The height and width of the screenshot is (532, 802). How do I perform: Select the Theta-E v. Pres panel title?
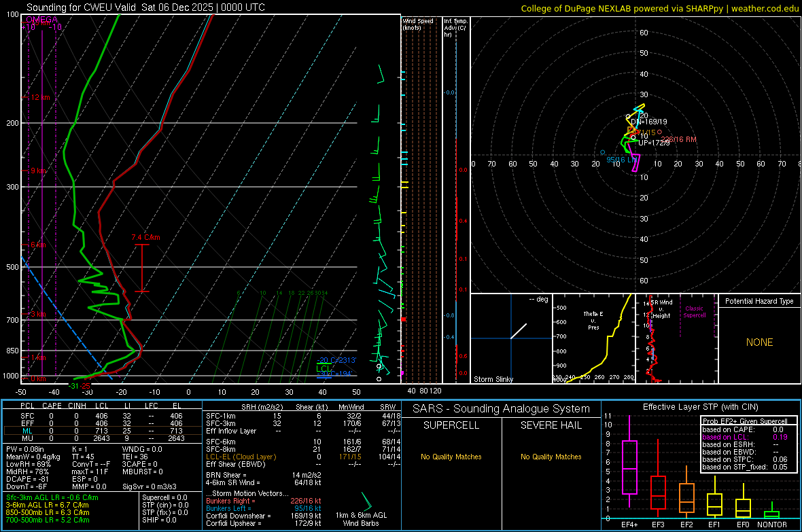point(593,320)
